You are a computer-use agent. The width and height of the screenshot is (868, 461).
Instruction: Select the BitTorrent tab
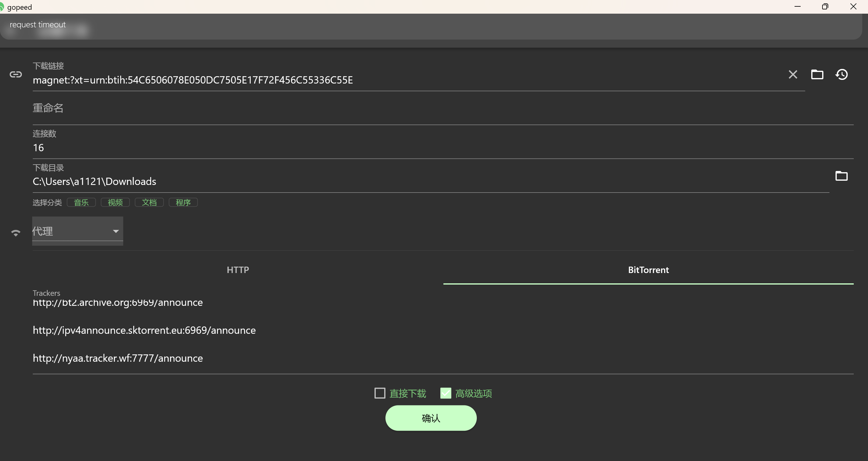click(x=648, y=270)
